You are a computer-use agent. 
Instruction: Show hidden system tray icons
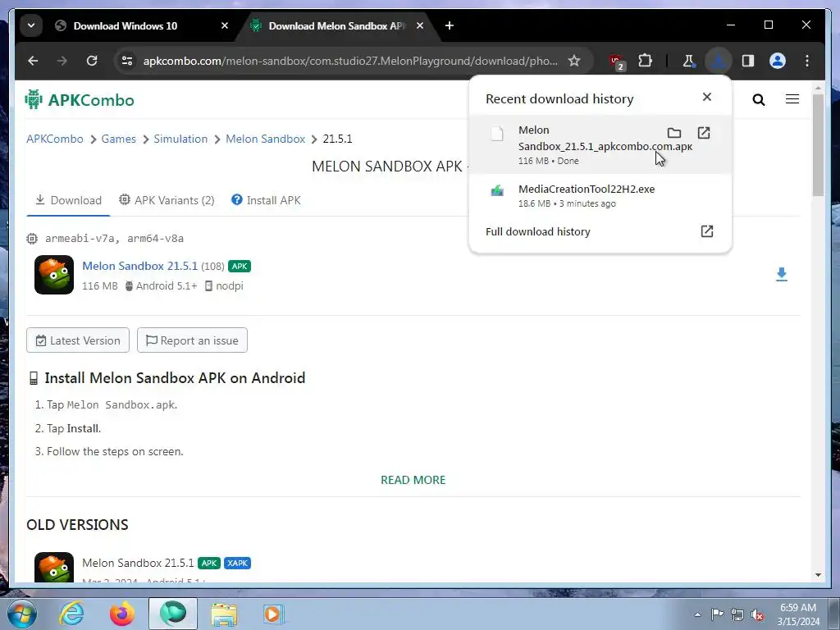697,614
